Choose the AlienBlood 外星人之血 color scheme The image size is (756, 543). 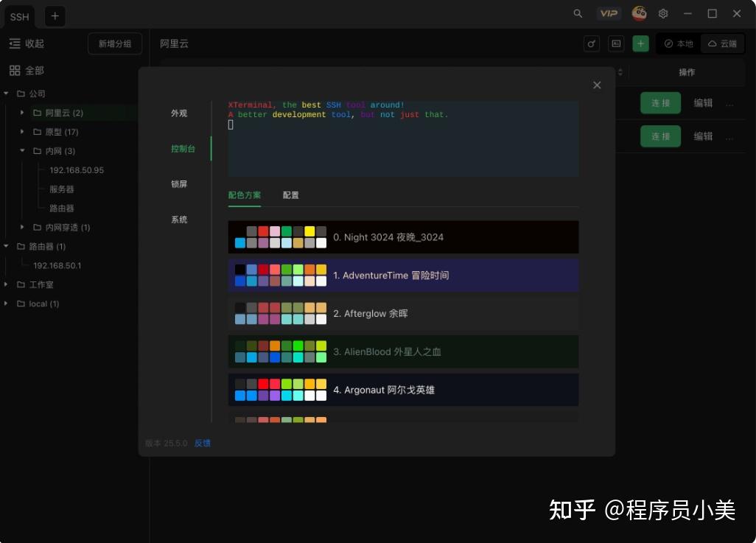point(403,351)
